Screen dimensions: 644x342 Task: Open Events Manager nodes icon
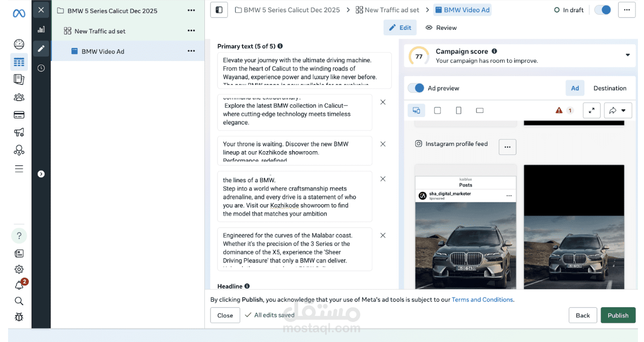click(x=19, y=150)
